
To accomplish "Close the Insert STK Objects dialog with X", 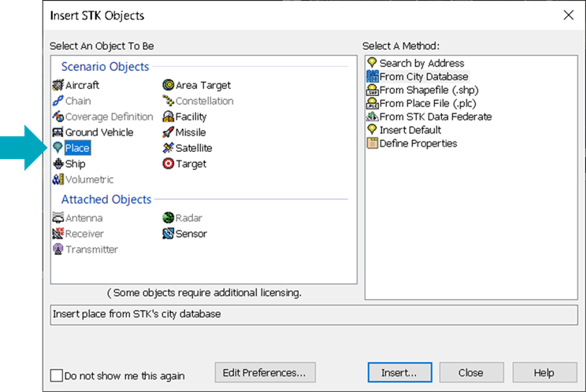I will pos(569,15).
